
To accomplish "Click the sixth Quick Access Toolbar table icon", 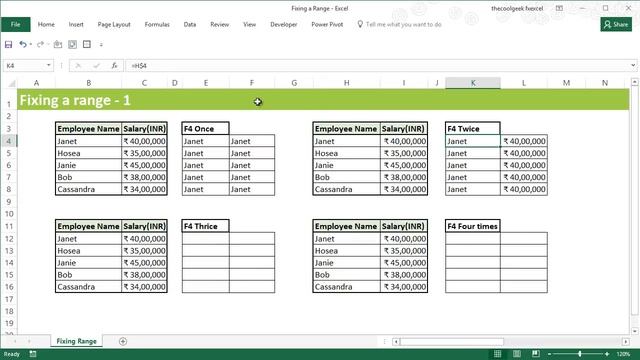I will pyautogui.click(x=87, y=44).
